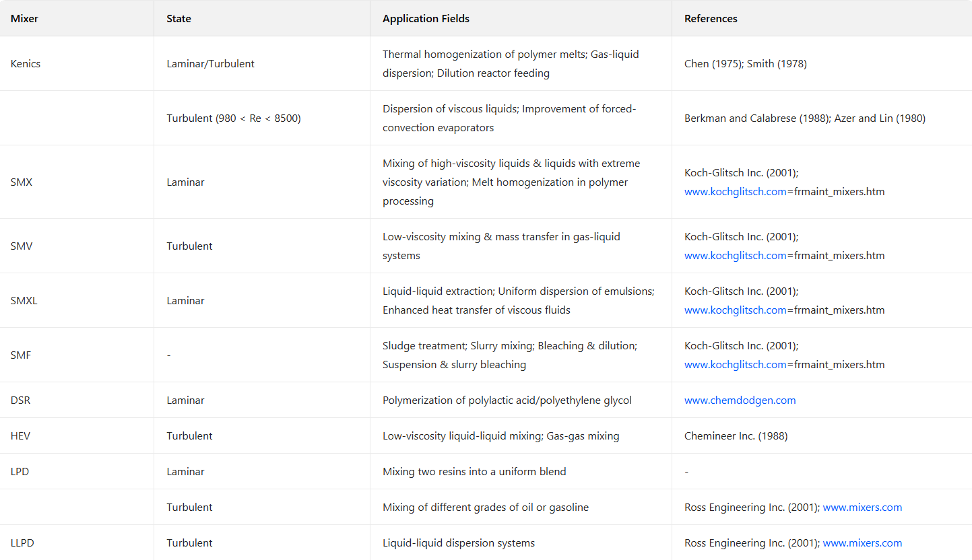
Task: Select the Kenics mixer cell
Action: pyautogui.click(x=26, y=64)
